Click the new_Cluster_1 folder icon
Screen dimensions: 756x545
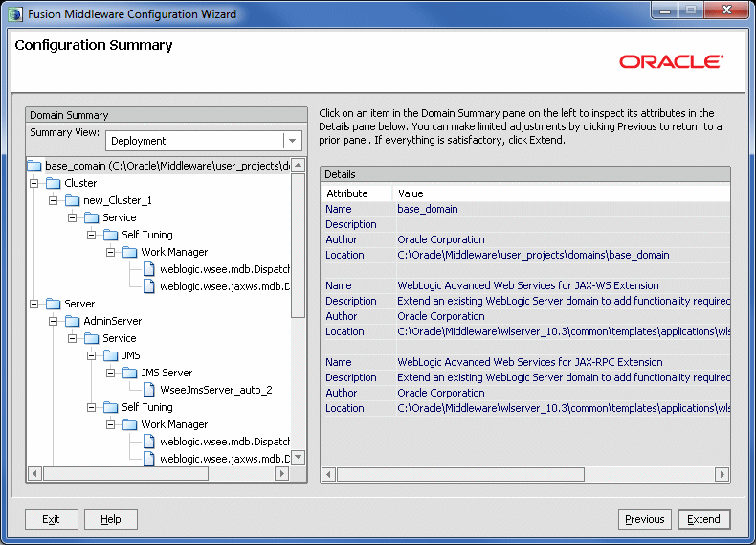(x=73, y=200)
